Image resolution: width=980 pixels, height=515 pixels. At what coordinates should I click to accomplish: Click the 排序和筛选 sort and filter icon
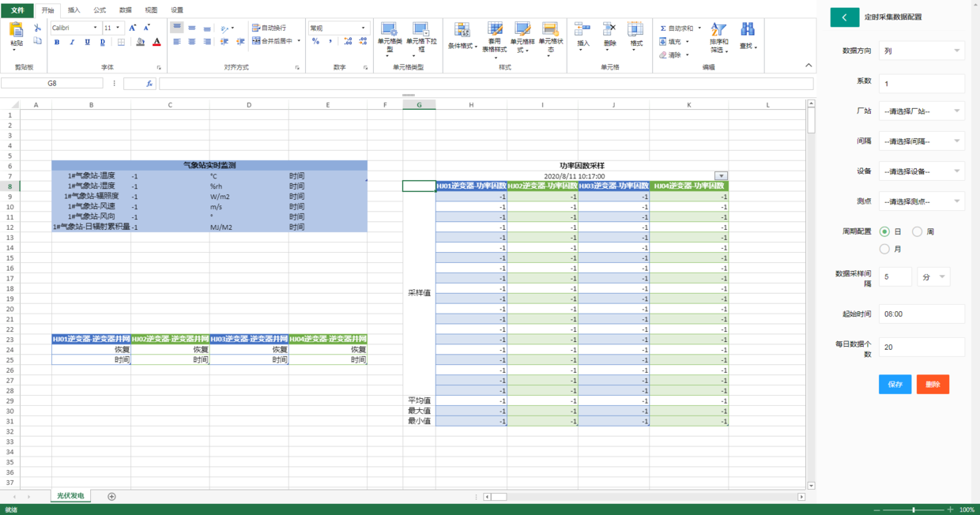pos(718,29)
